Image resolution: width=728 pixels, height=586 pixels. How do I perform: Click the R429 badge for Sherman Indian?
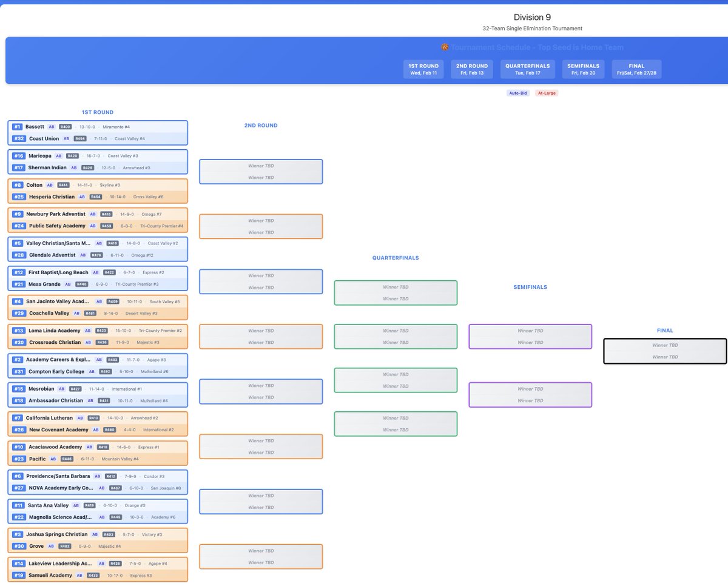[x=88, y=167]
